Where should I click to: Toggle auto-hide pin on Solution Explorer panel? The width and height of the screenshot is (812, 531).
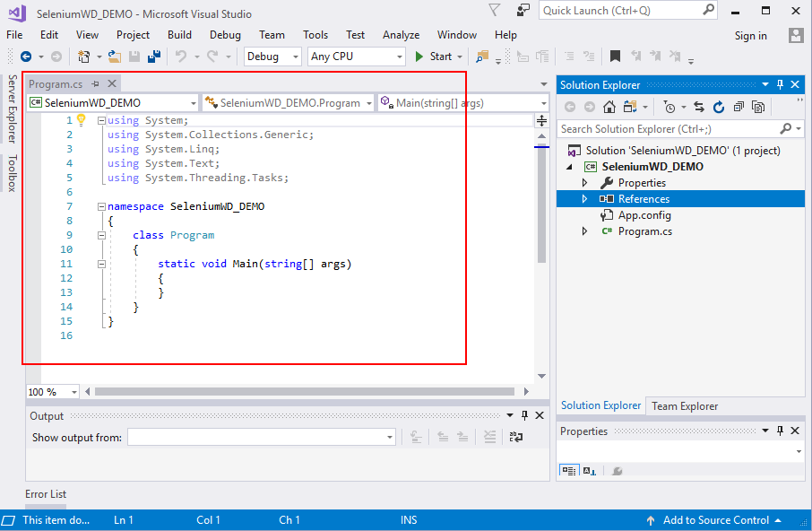coord(781,84)
